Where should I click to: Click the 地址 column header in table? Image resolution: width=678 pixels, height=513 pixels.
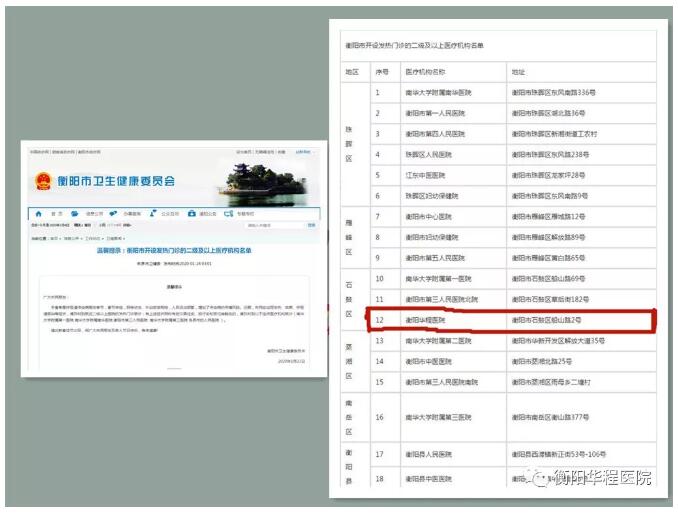click(518, 73)
